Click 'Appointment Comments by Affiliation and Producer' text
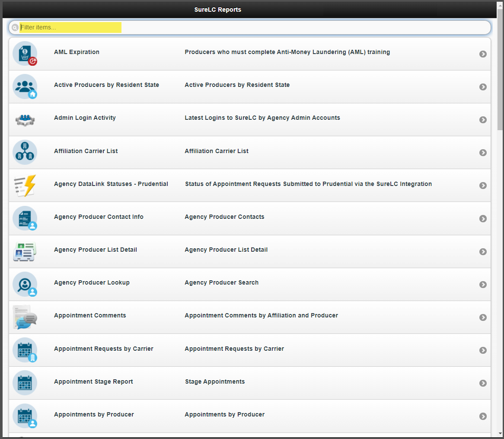Viewport: 504px width, 439px height. point(262,315)
